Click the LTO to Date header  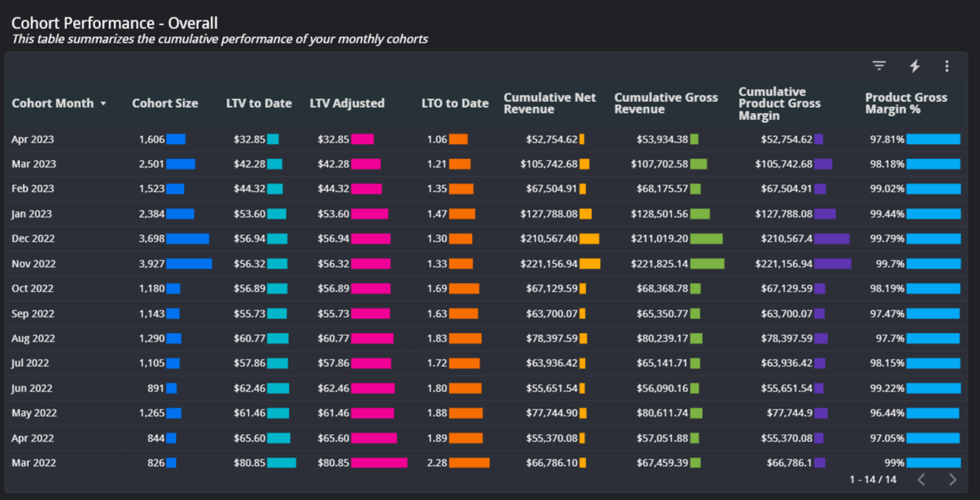tap(455, 103)
